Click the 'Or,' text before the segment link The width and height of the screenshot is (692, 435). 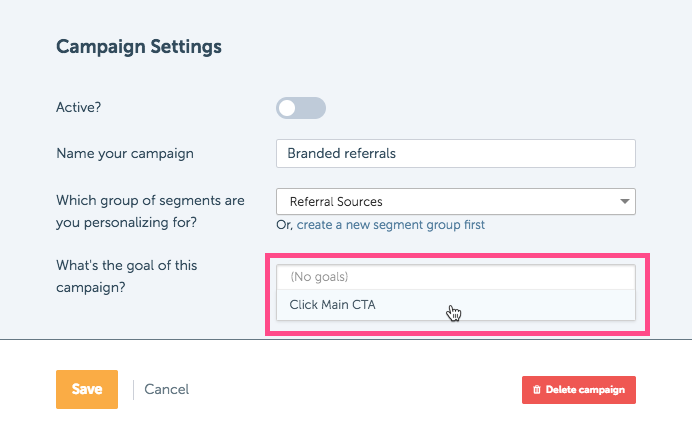click(x=285, y=225)
